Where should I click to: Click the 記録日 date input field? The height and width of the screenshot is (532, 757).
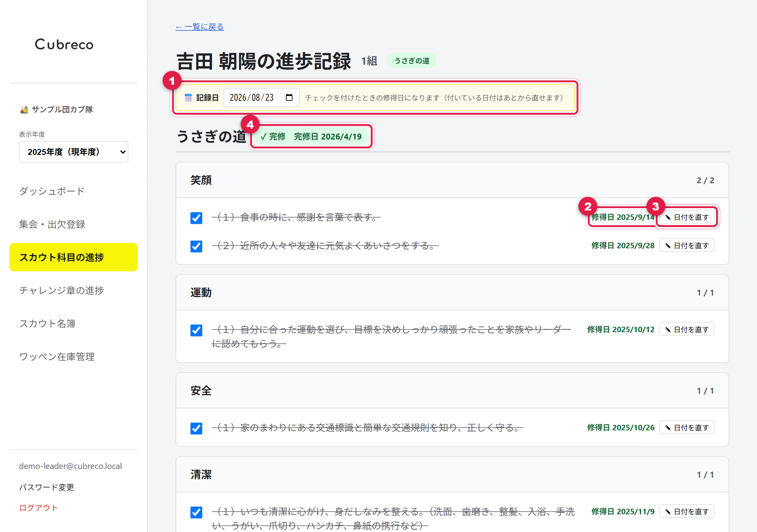(261, 97)
